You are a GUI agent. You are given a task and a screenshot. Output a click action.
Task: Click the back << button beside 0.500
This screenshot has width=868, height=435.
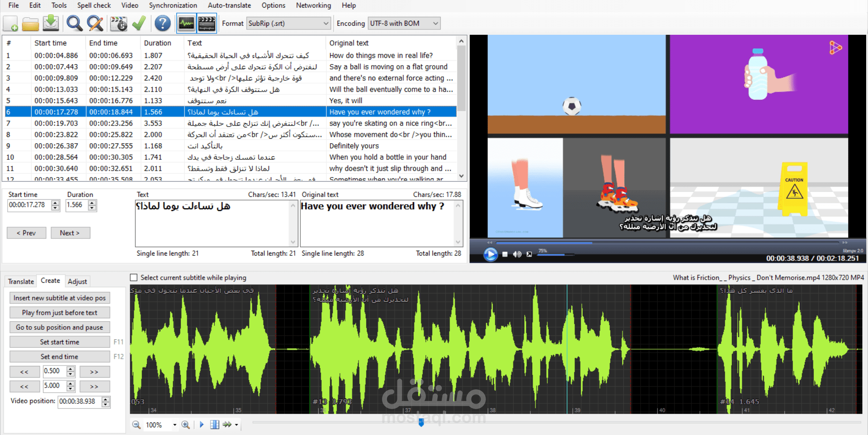point(24,372)
